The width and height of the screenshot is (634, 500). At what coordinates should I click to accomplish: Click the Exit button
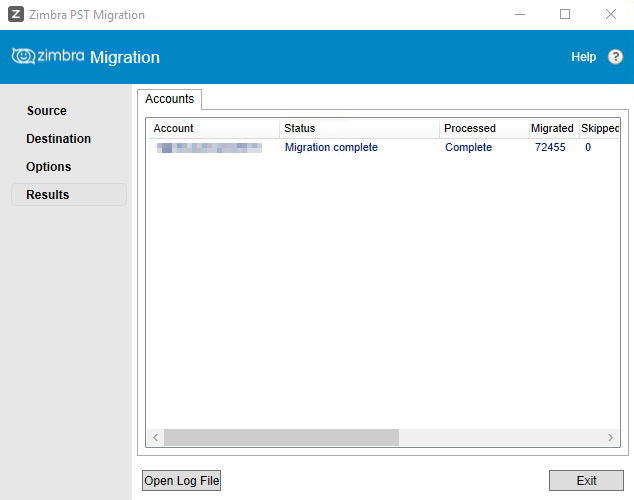(586, 480)
